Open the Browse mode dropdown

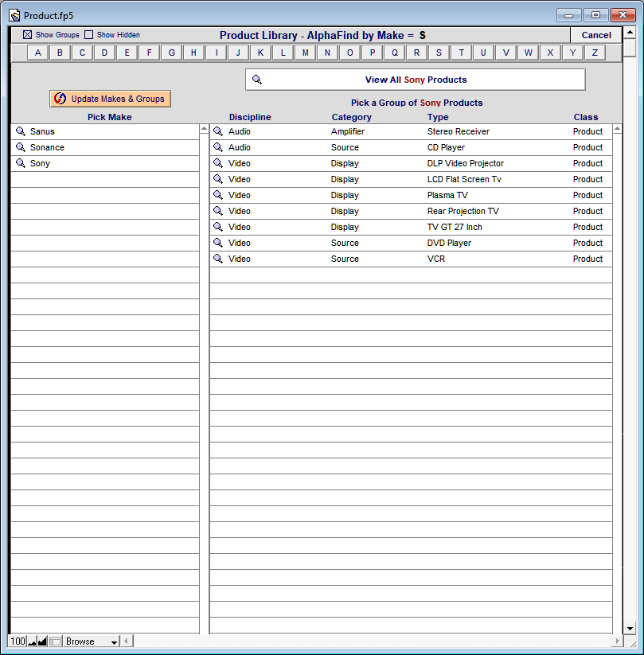tap(91, 641)
